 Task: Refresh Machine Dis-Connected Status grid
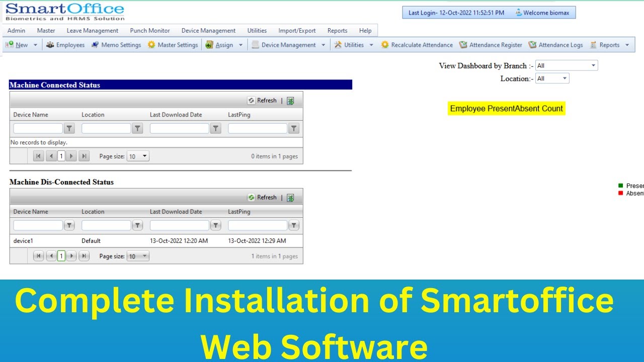pyautogui.click(x=262, y=198)
